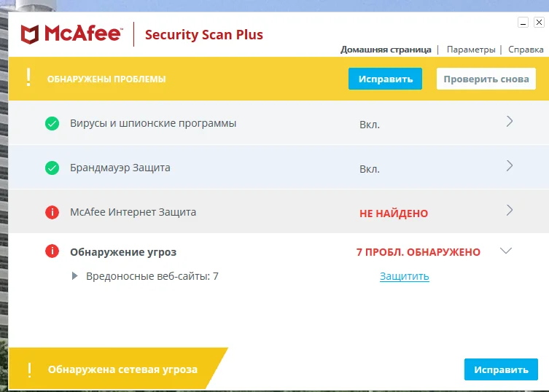The height and width of the screenshot is (392, 549).
Task: Click green checkmark beside Вирусы и шпионские программы
Action: click(52, 124)
